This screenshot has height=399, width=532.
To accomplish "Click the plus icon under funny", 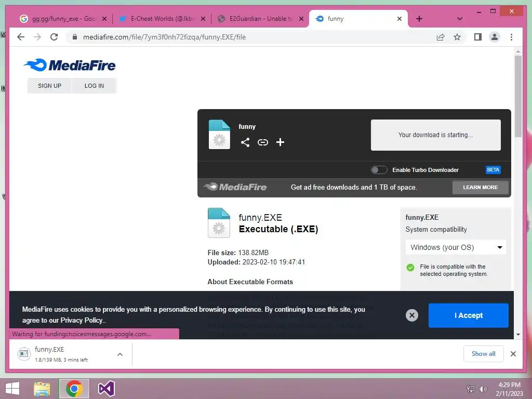I will pyautogui.click(x=280, y=142).
